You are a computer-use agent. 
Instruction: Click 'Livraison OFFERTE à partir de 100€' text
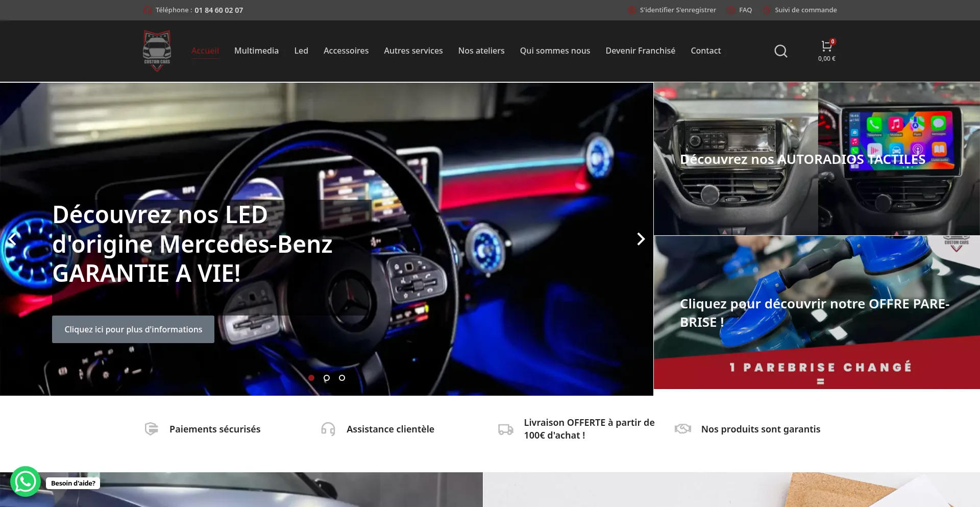(x=589, y=429)
